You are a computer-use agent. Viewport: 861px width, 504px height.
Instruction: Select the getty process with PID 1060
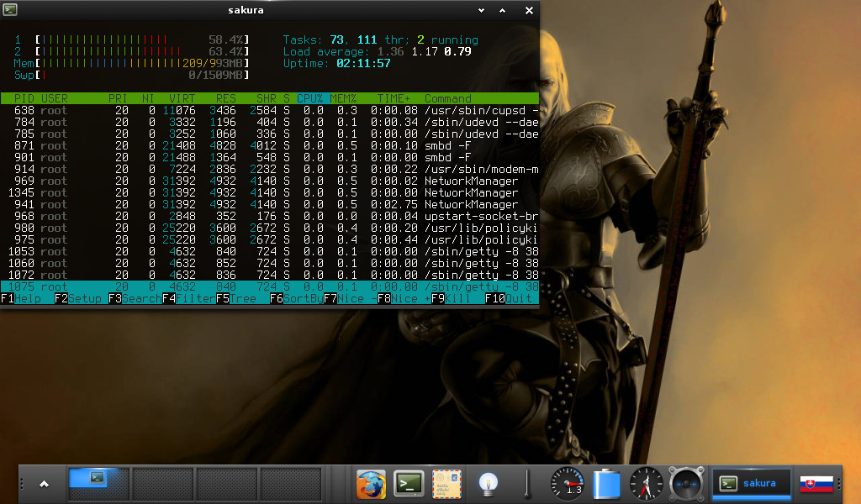pyautogui.click(x=270, y=263)
